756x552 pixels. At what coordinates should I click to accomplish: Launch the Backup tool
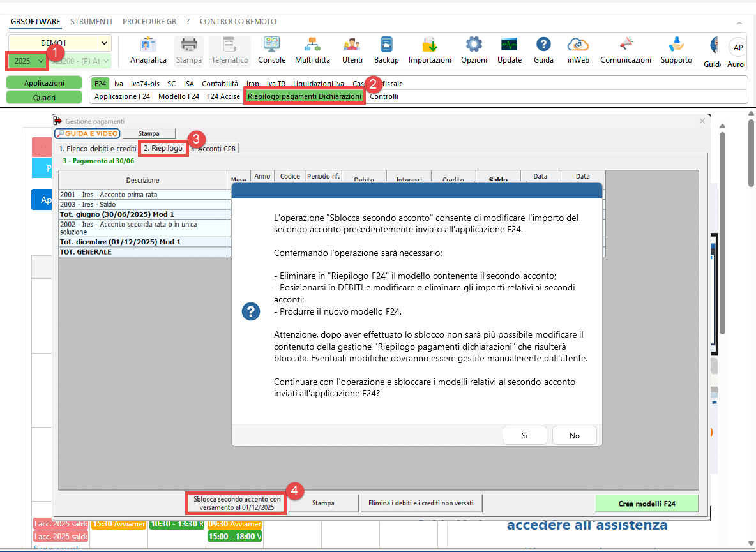tap(386, 50)
